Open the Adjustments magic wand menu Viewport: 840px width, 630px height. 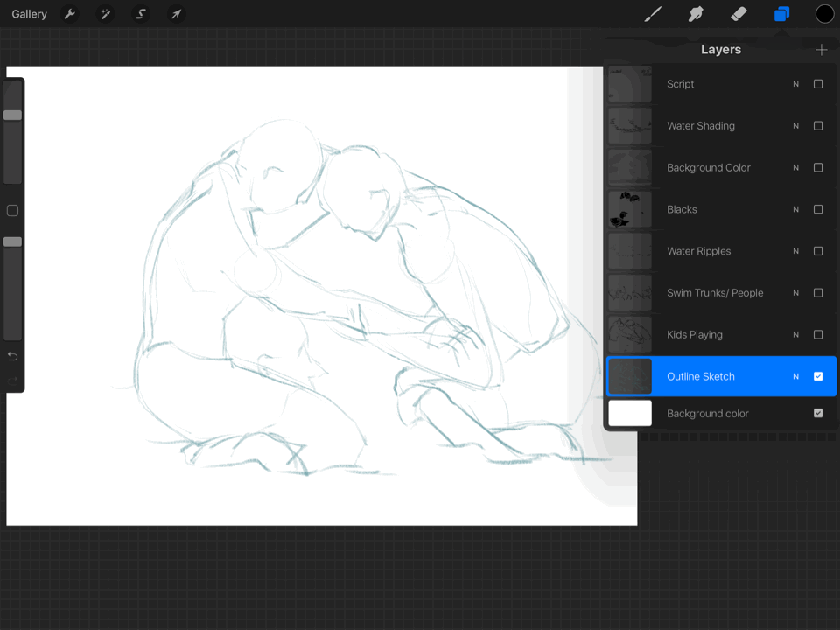[x=105, y=14]
